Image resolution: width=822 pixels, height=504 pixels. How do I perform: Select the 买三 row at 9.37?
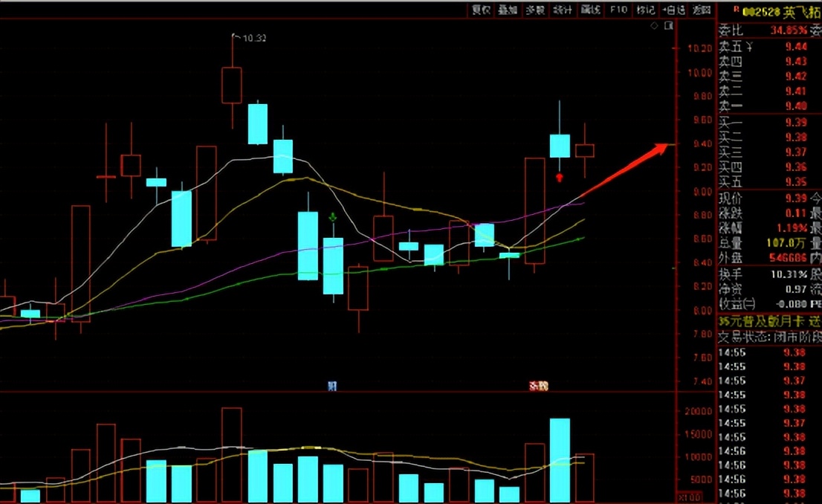tap(769, 152)
